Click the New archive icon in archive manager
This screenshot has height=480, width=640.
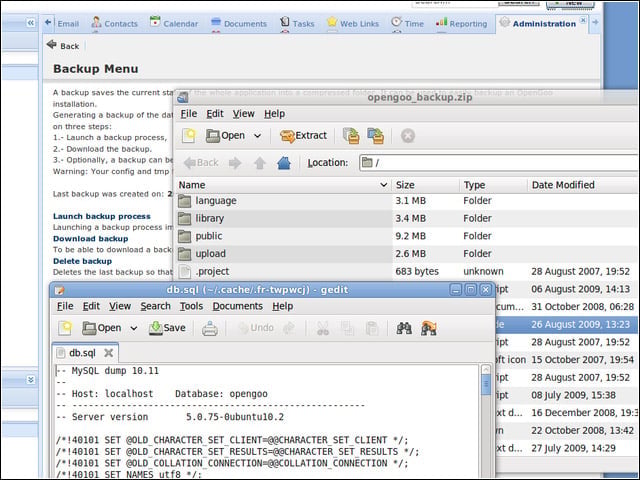[189, 136]
